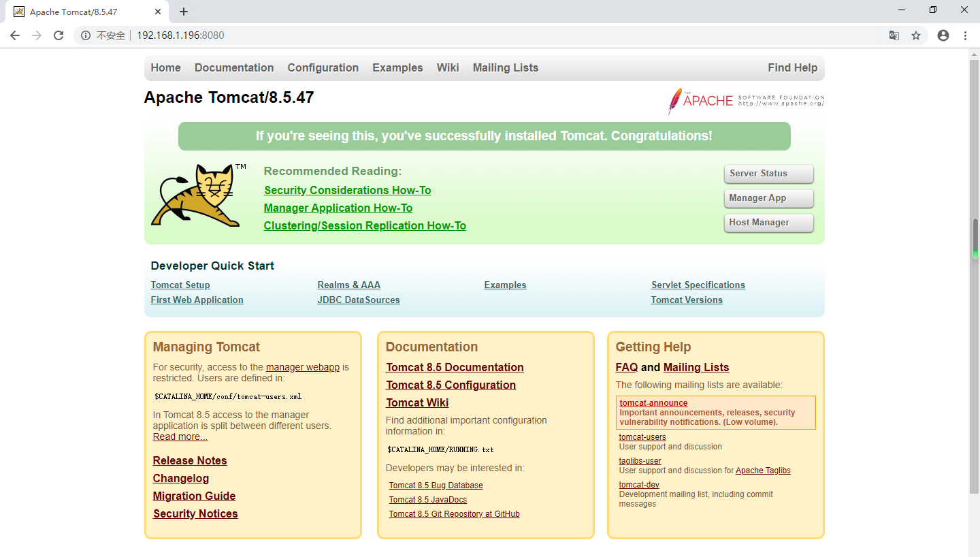
Task: Click the Tomcat cat logo image
Action: (x=198, y=195)
